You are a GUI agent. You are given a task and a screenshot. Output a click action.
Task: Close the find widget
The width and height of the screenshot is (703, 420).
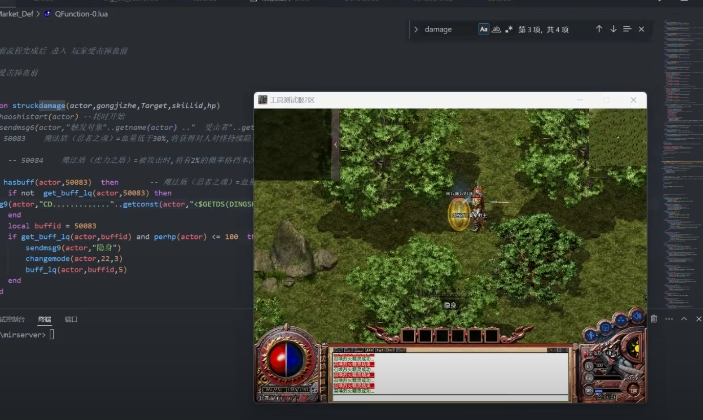pyautogui.click(x=642, y=30)
